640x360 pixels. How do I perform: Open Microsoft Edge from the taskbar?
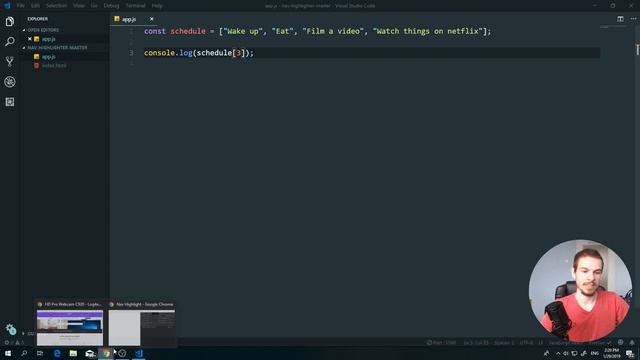57,353
